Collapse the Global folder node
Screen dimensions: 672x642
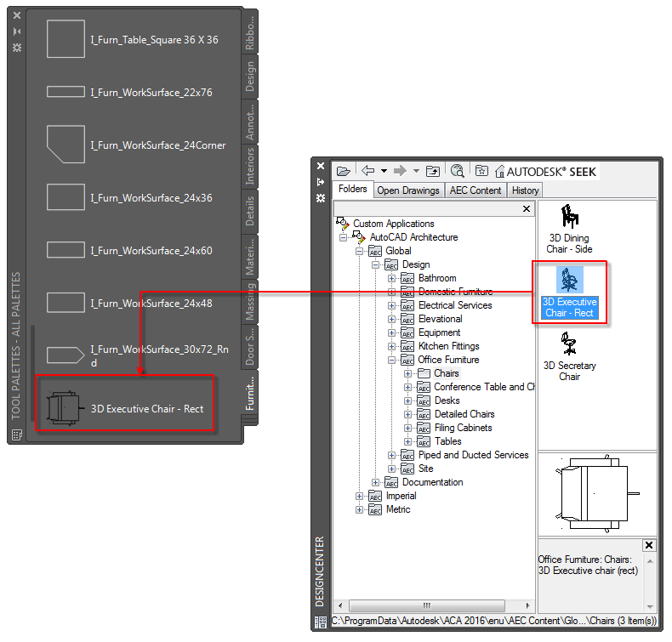click(359, 251)
